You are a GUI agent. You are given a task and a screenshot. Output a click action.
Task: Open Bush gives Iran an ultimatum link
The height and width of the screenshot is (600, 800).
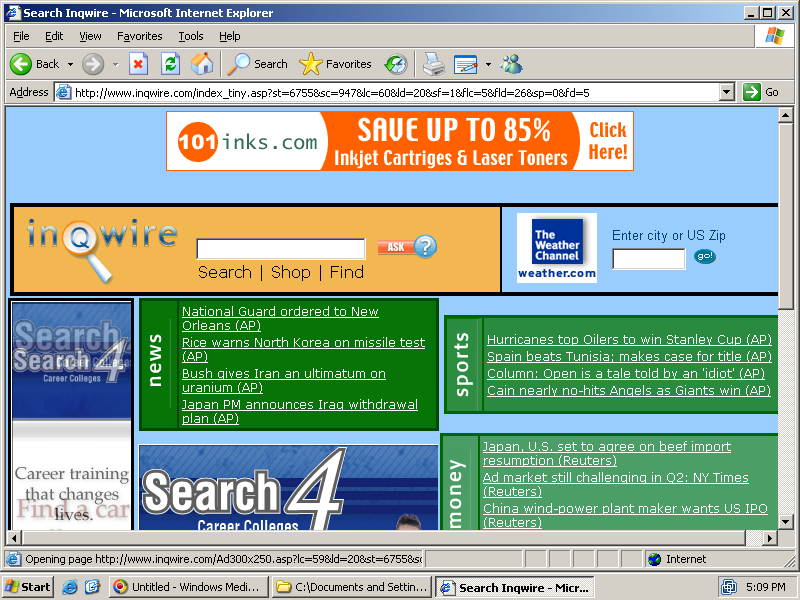[284, 381]
